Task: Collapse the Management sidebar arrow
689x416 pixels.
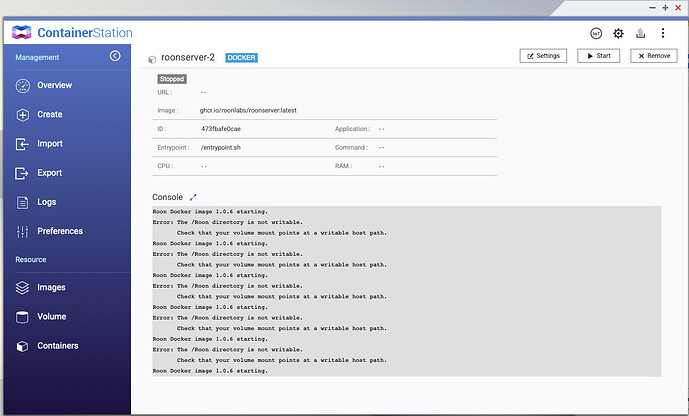Action: (x=115, y=56)
